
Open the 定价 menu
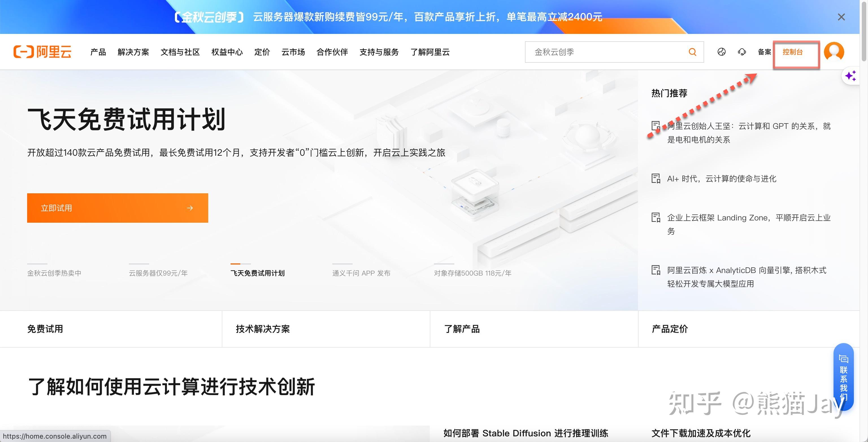click(x=262, y=52)
